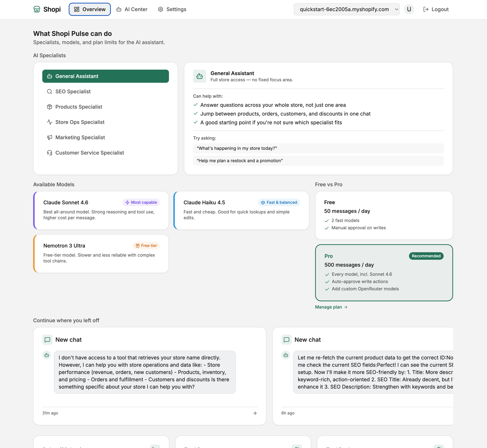The width and height of the screenshot is (487, 448).
Task: Click the suggestion "Help me plan a restock and a promotion"
Action: click(x=318, y=161)
